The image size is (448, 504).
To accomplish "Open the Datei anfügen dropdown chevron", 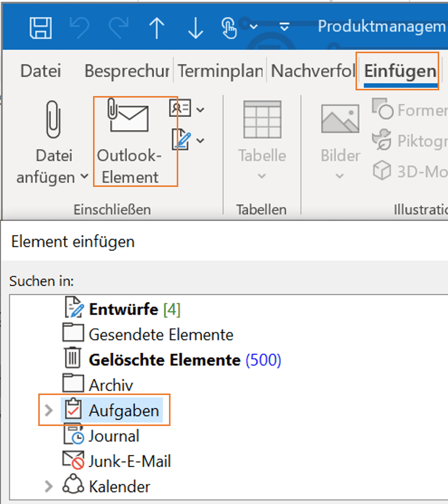I will point(84,176).
